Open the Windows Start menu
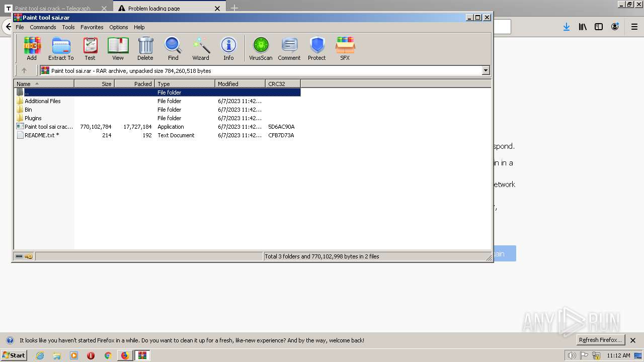The width and height of the screenshot is (644, 362). (14, 355)
